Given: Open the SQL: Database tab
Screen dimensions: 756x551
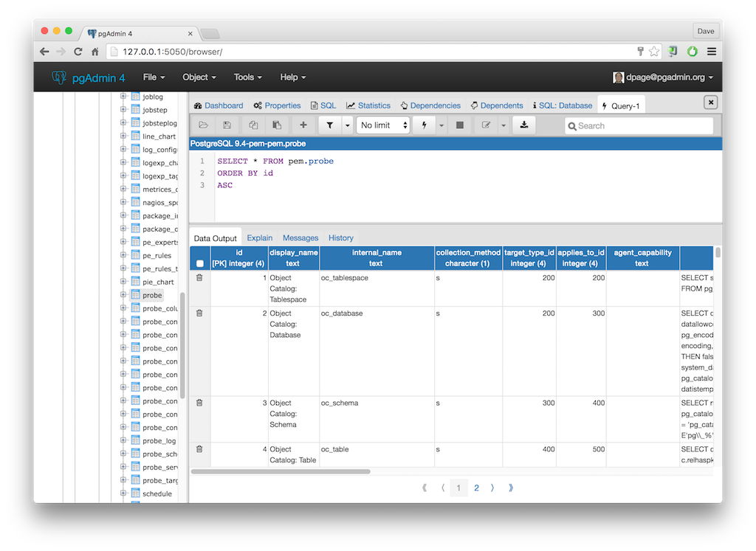Looking at the screenshot, I should tap(563, 105).
